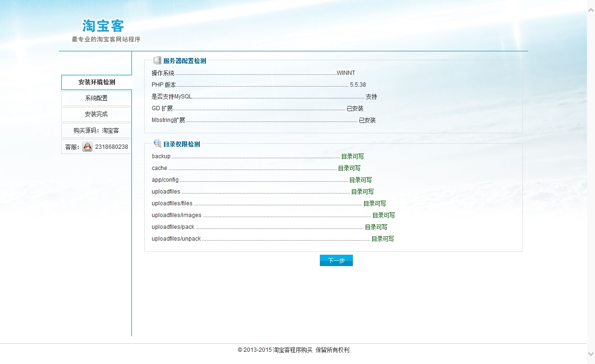Viewport: 595px width, 364px height.
Task: Click the 下一步 button
Action: 336,260
